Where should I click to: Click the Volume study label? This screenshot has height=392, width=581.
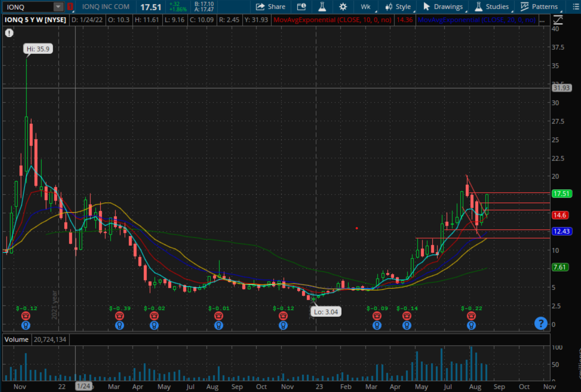point(16,339)
